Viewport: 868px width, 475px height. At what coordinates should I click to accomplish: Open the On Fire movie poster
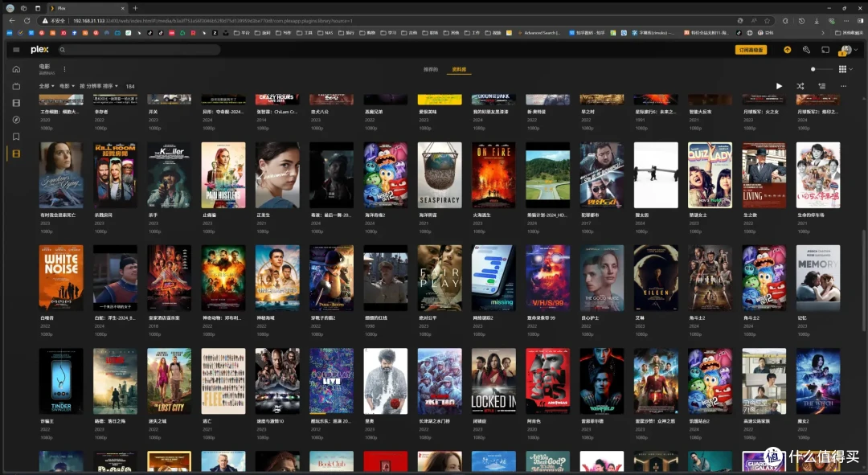pos(493,175)
